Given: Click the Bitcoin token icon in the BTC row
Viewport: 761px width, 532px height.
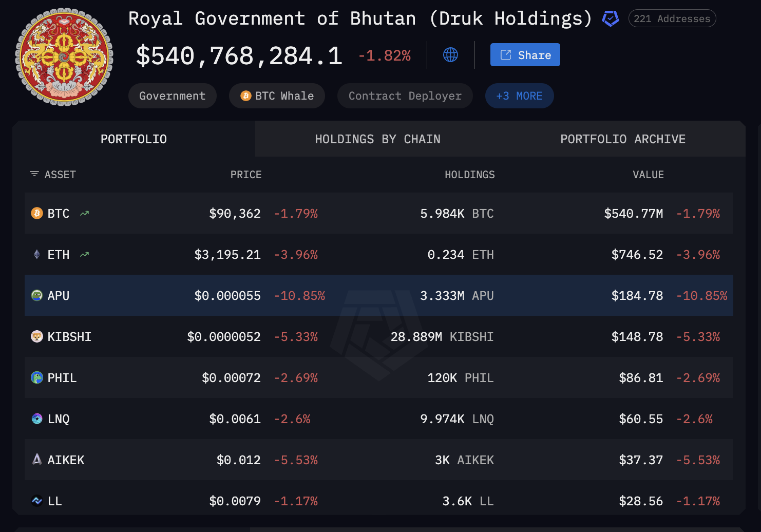Looking at the screenshot, I should [x=36, y=213].
